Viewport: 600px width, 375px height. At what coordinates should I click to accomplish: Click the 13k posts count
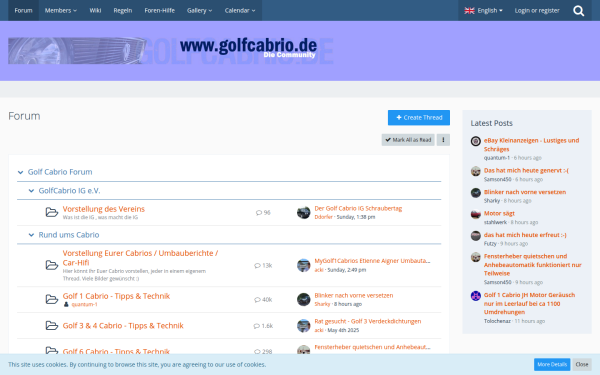[263, 266]
